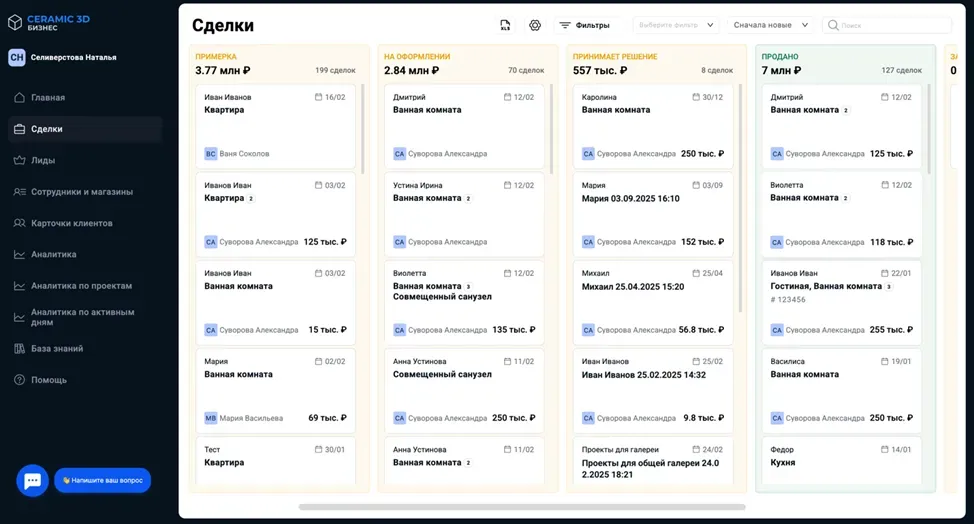Click МВ avatar of Мария Васильева

click(x=211, y=418)
